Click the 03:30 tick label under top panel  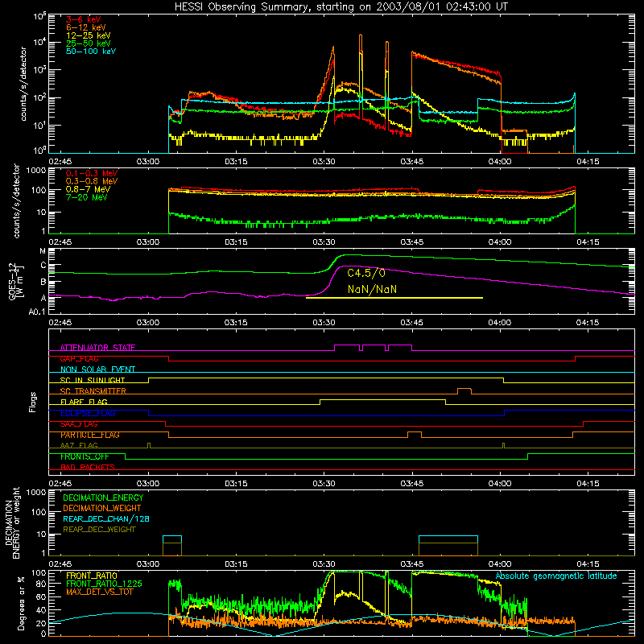(324, 162)
